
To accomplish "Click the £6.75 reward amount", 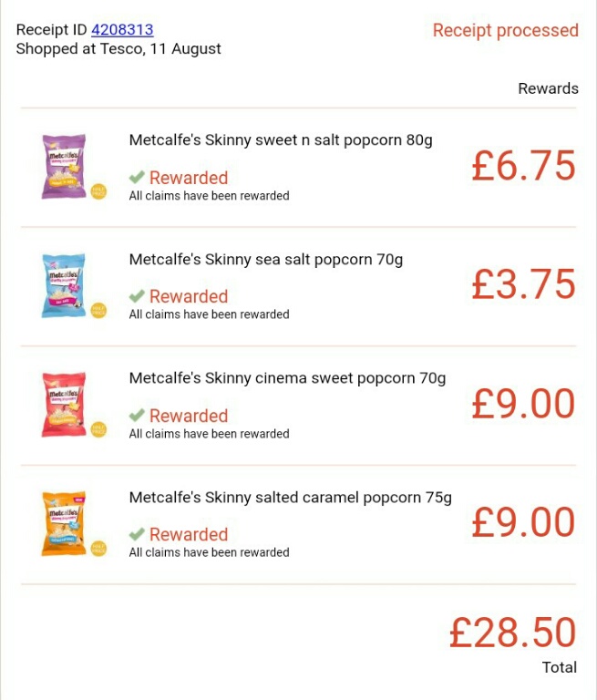I will 523,166.
